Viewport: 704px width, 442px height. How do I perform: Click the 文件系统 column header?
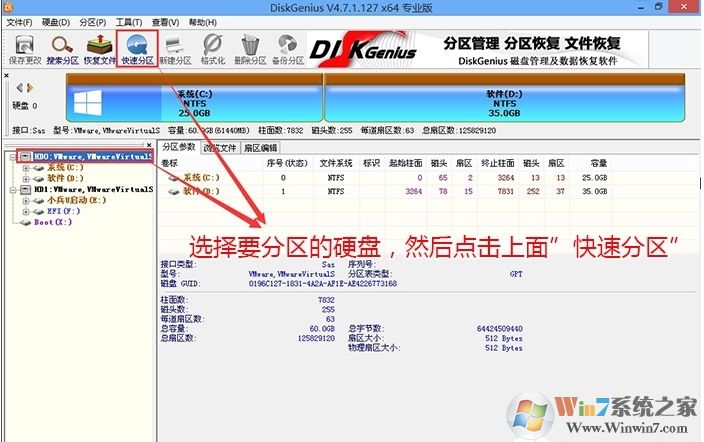pos(335,163)
